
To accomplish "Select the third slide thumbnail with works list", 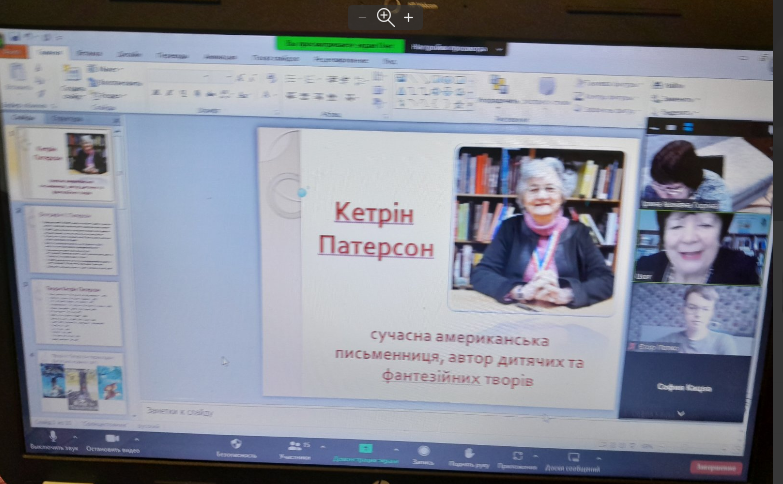I will [x=78, y=313].
